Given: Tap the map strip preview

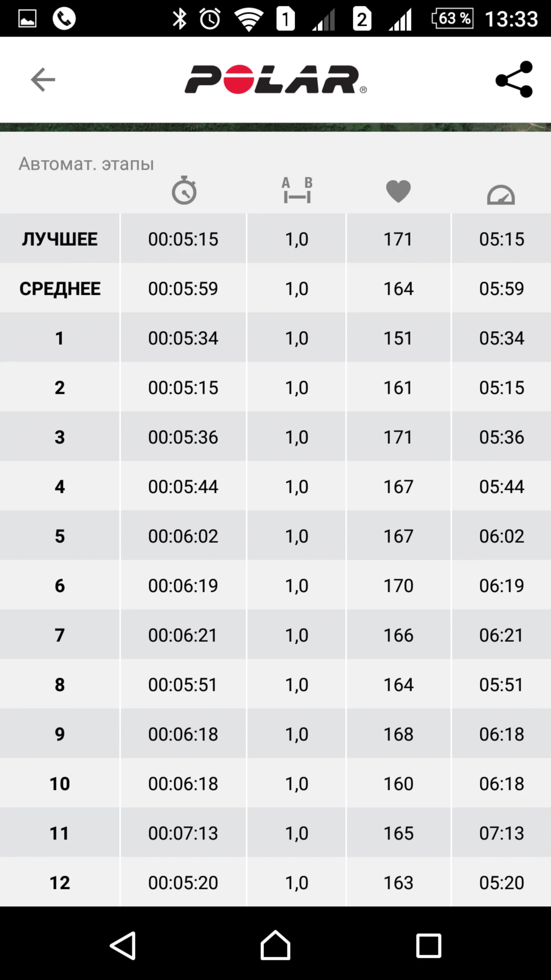Looking at the screenshot, I should pos(275,127).
